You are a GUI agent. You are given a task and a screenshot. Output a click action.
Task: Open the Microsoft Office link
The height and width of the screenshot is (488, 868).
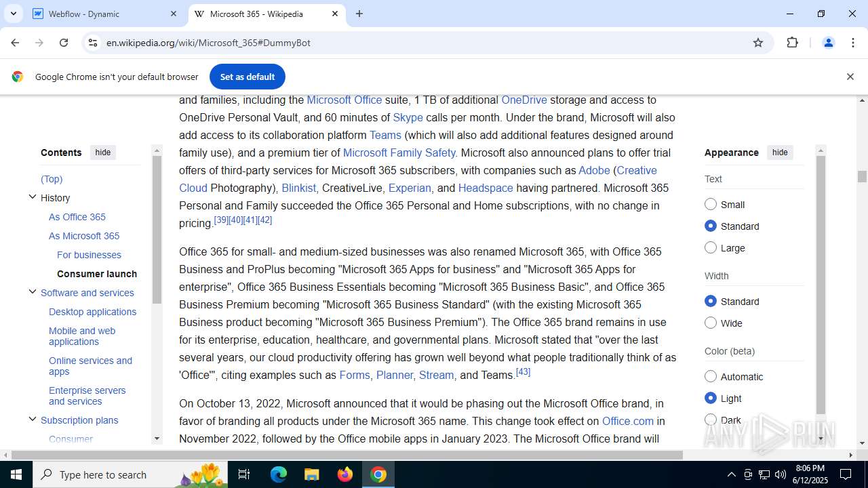click(344, 100)
